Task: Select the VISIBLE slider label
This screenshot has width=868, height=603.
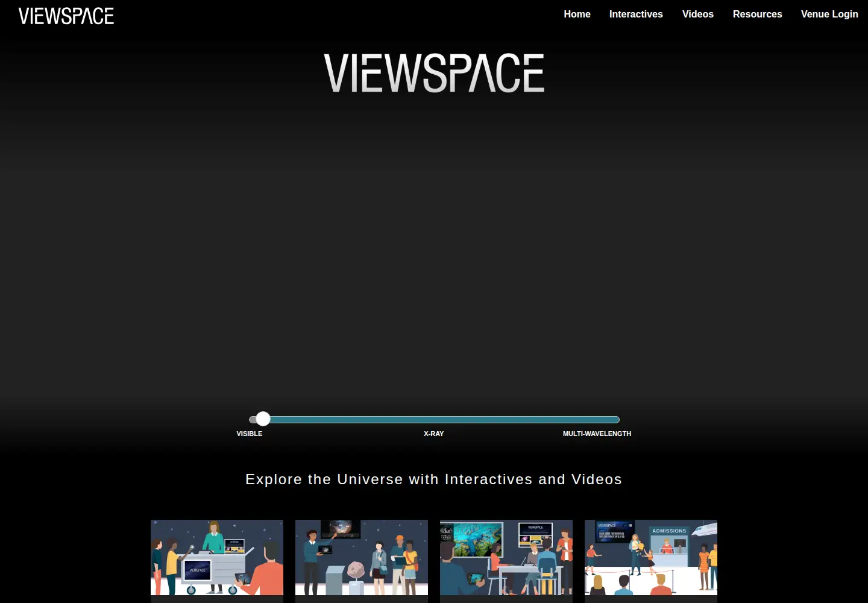Action: coord(250,434)
